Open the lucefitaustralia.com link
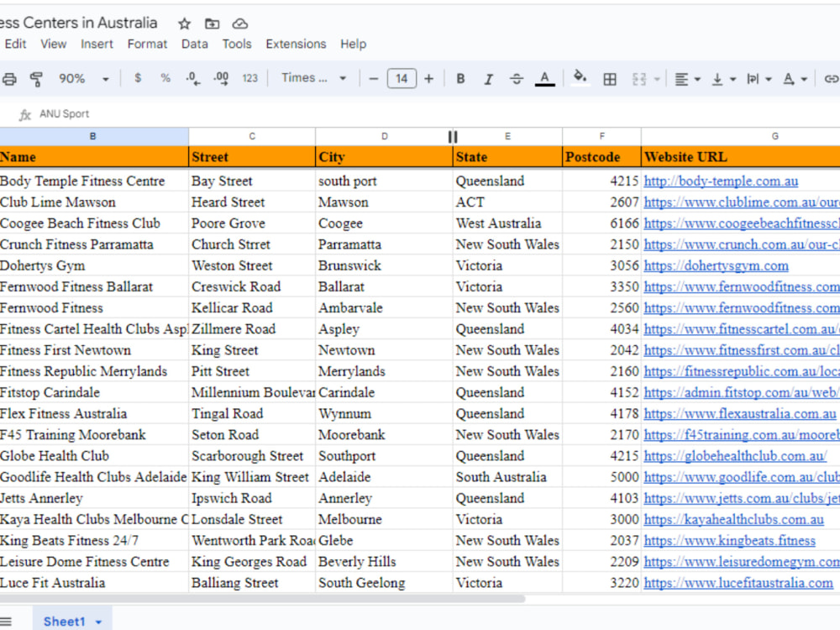 pyautogui.click(x=738, y=583)
